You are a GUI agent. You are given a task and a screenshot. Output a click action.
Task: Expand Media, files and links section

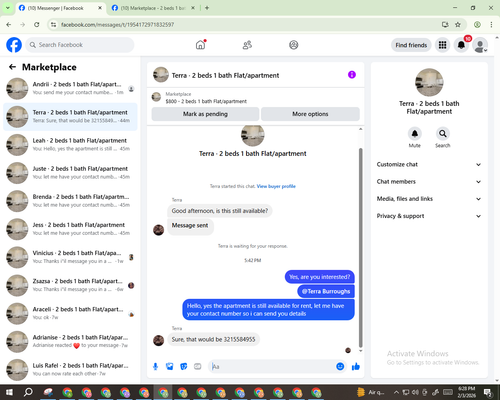point(429,199)
